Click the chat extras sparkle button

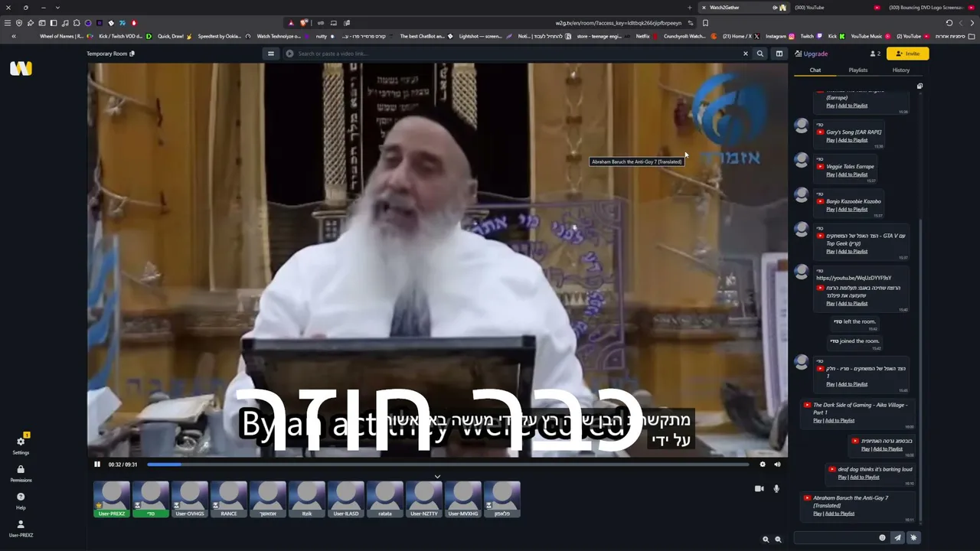(x=913, y=538)
